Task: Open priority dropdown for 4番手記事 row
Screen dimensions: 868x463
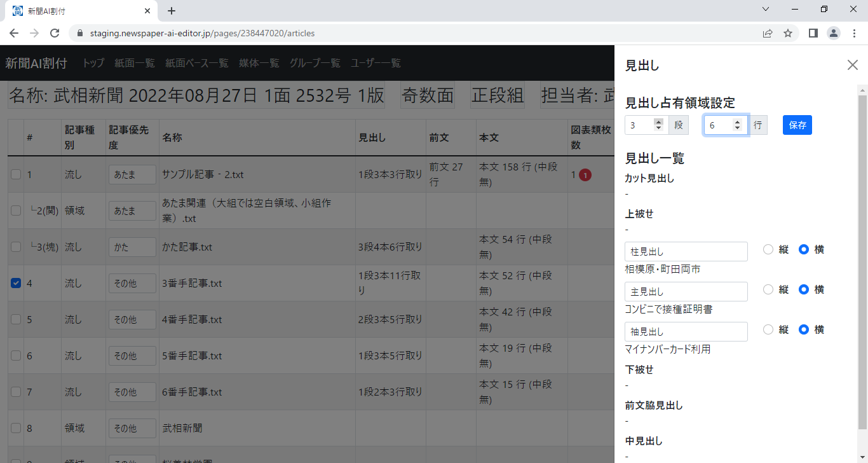Action: tap(132, 320)
